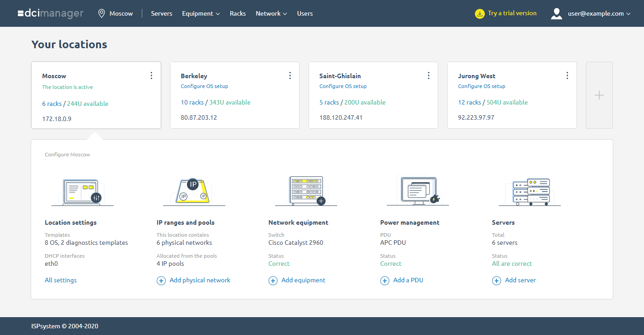
Task: Click the yellow download trial icon
Action: tap(479, 13)
